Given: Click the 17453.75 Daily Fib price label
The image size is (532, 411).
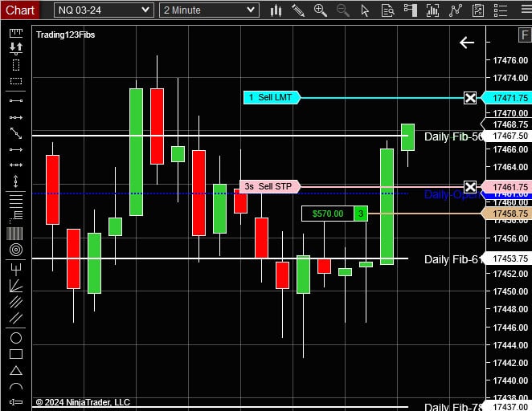Looking at the screenshot, I should pyautogui.click(x=508, y=258).
